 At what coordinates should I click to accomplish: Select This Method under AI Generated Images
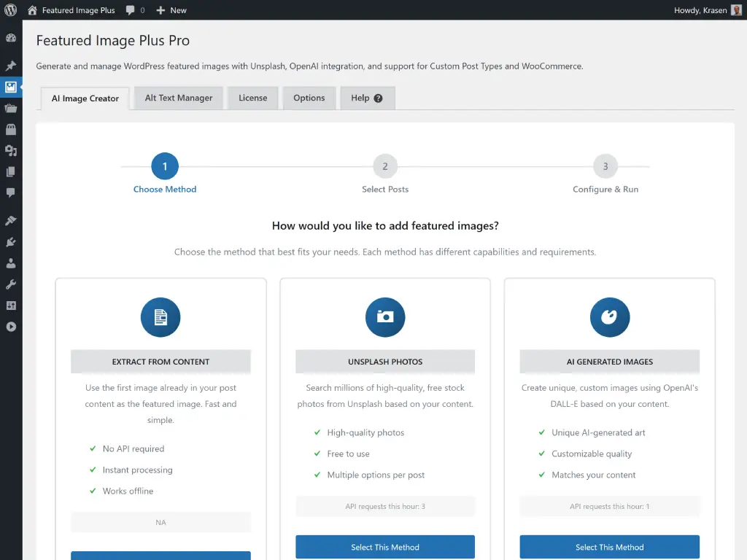pos(609,547)
